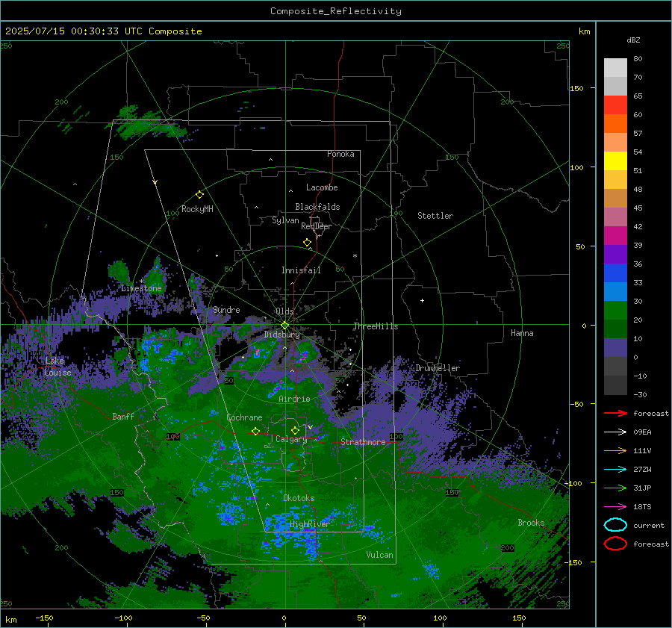Click the Innisfail city label
The image size is (672, 628).
click(301, 270)
